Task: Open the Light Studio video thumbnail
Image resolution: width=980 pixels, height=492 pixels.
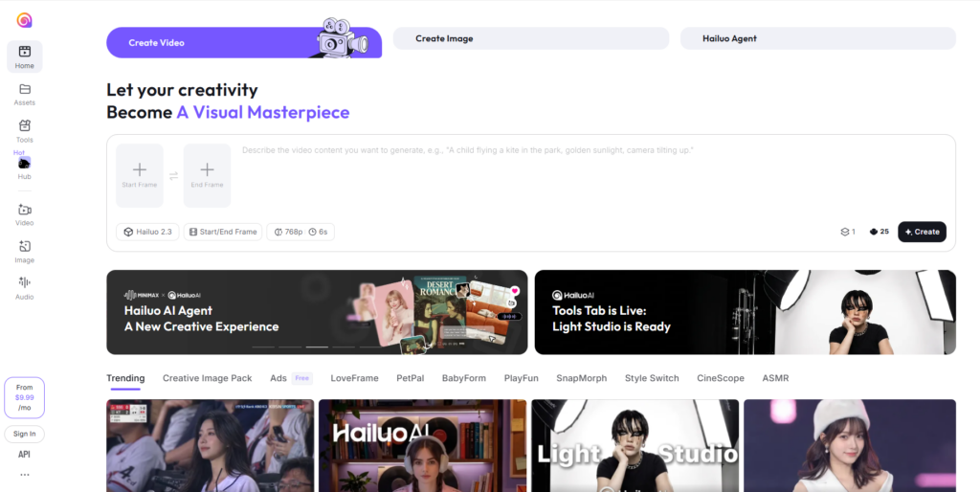Action: [x=635, y=446]
